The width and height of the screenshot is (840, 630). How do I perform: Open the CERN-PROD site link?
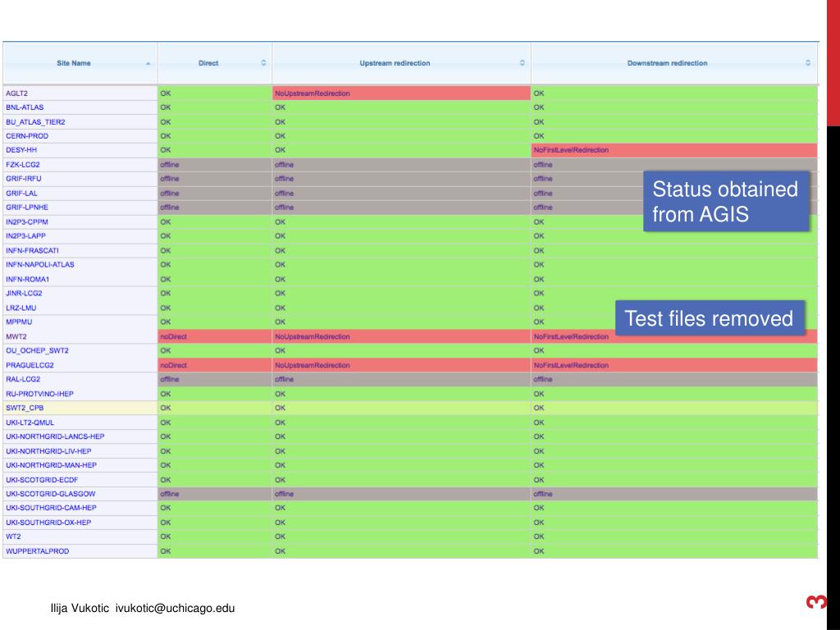click(x=27, y=136)
